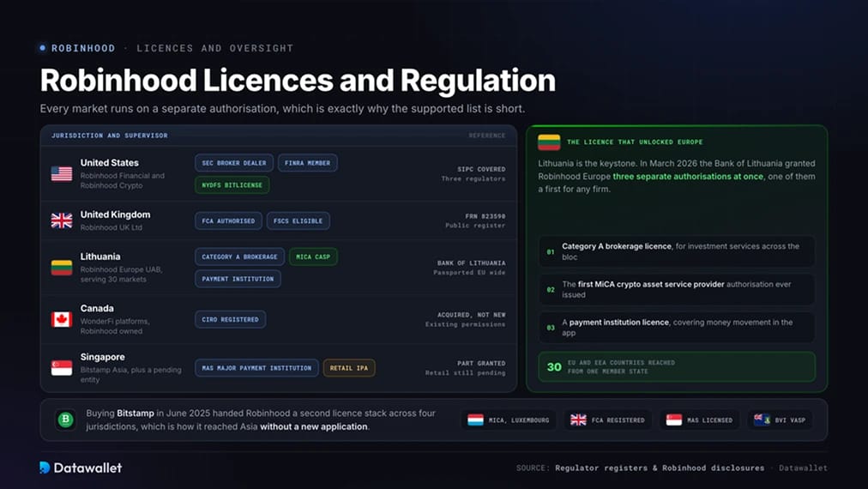
Task: Click the FRN 823590 reference text
Action: [485, 216]
